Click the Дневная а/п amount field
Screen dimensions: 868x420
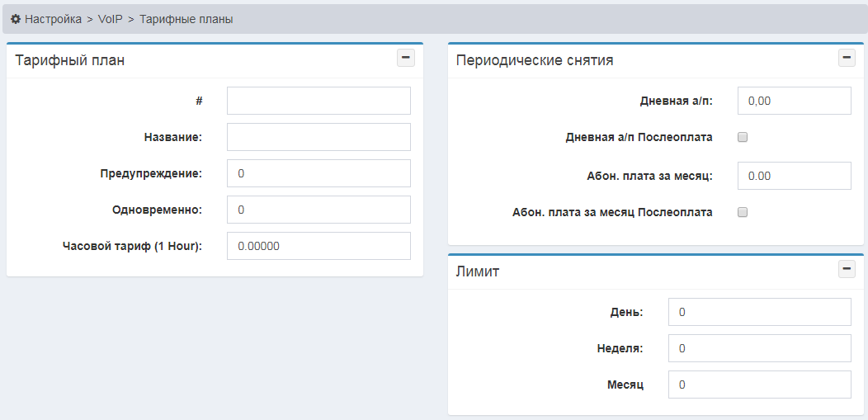pos(794,101)
